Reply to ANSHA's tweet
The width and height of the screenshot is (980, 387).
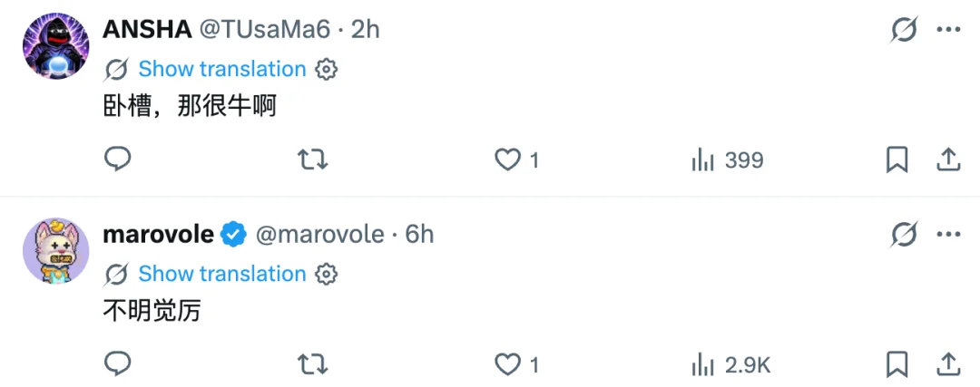click(118, 160)
